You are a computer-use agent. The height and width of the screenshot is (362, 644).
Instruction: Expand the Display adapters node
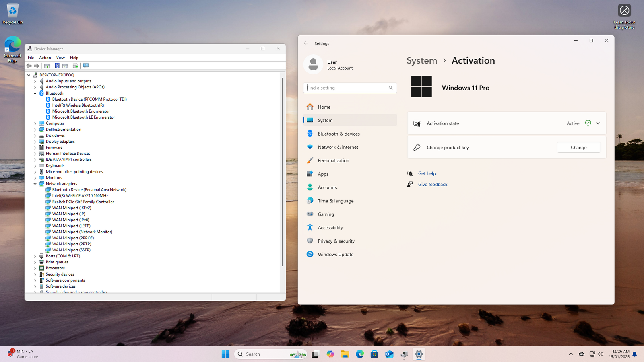point(35,142)
